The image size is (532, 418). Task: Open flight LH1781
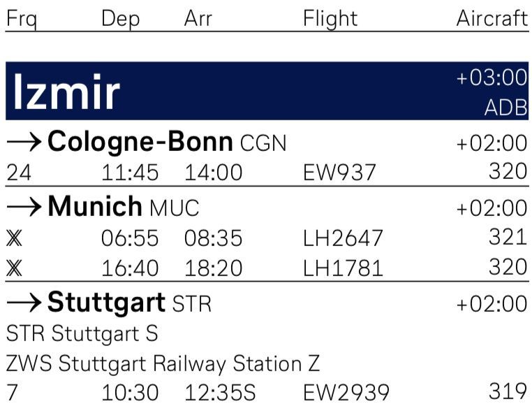(343, 268)
